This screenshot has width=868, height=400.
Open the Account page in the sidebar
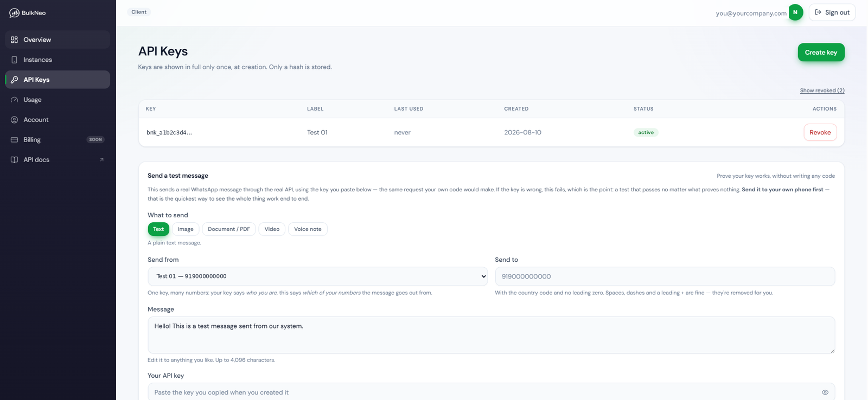click(x=58, y=120)
